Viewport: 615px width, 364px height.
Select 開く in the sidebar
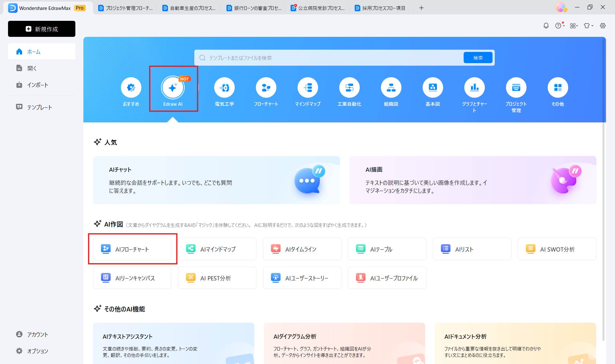click(x=42, y=68)
